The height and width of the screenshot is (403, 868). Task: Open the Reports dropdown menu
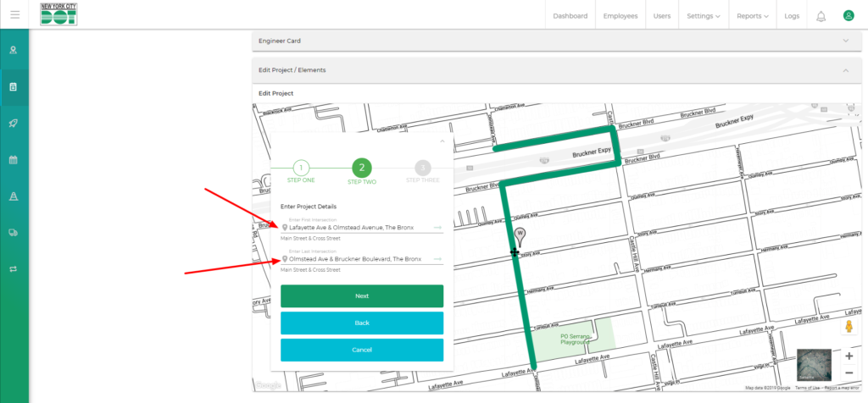(753, 16)
